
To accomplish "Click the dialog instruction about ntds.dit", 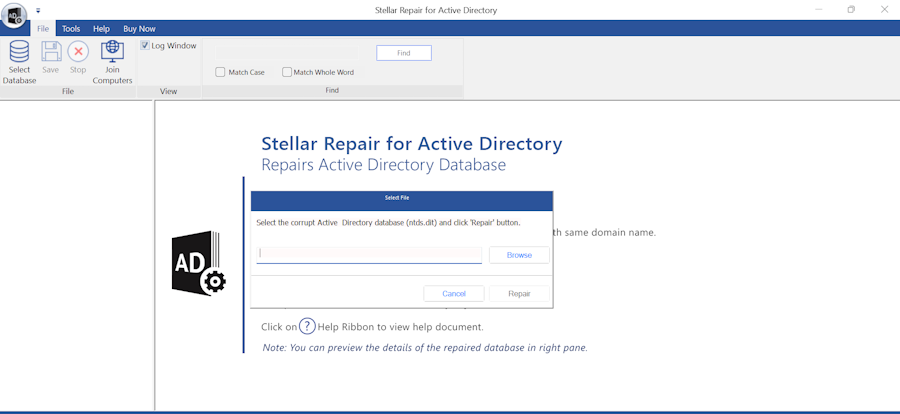I will pos(389,222).
